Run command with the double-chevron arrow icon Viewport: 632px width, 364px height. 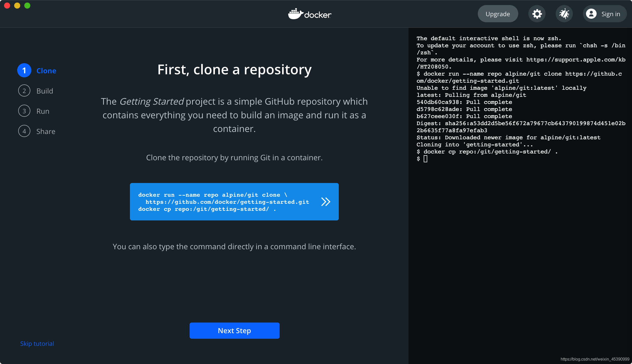(326, 202)
